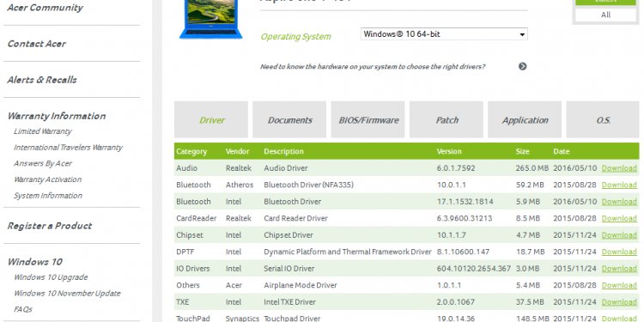Open the Operating System dropdown

point(444,34)
